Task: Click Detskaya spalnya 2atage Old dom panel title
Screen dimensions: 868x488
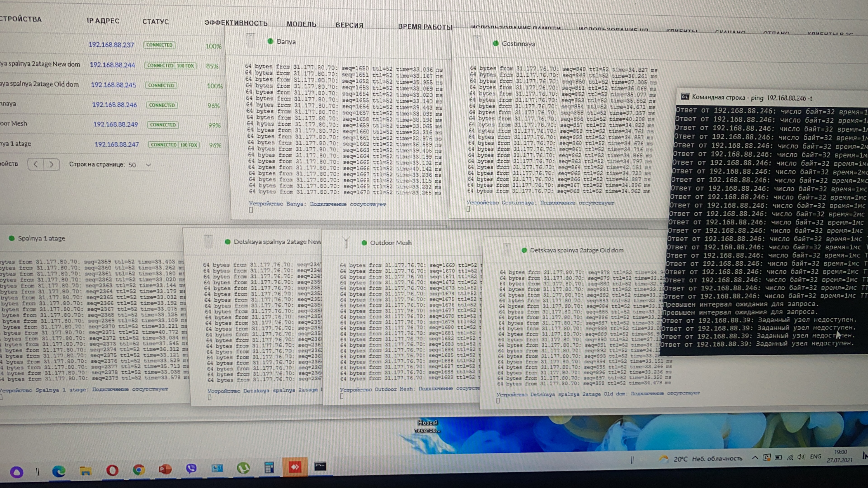Action: coord(577,250)
